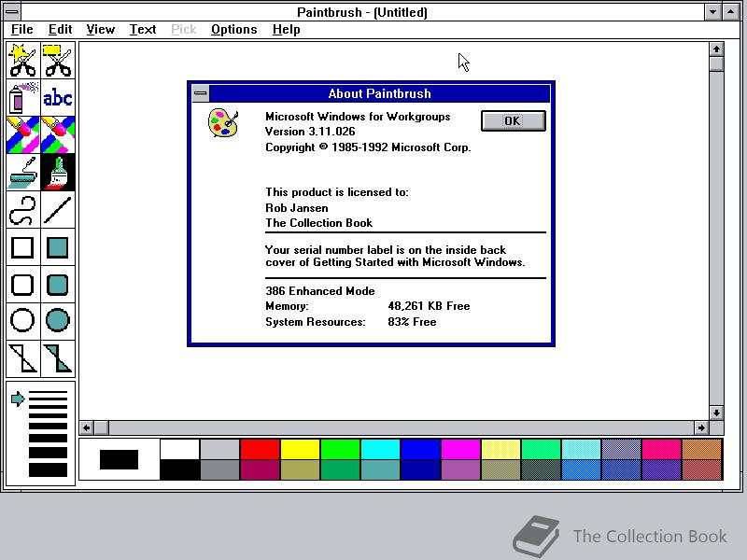This screenshot has height=560, width=747.
Task: Pick the Filled Rounded Box tool
Action: [x=58, y=285]
